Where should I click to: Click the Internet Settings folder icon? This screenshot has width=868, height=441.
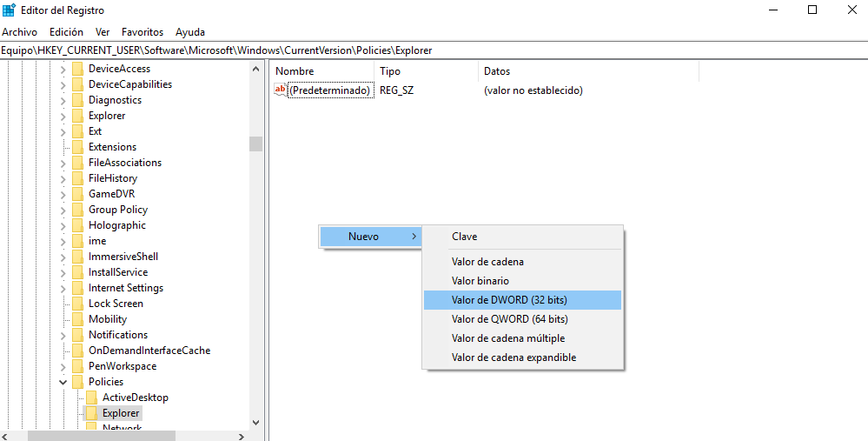[x=77, y=288]
